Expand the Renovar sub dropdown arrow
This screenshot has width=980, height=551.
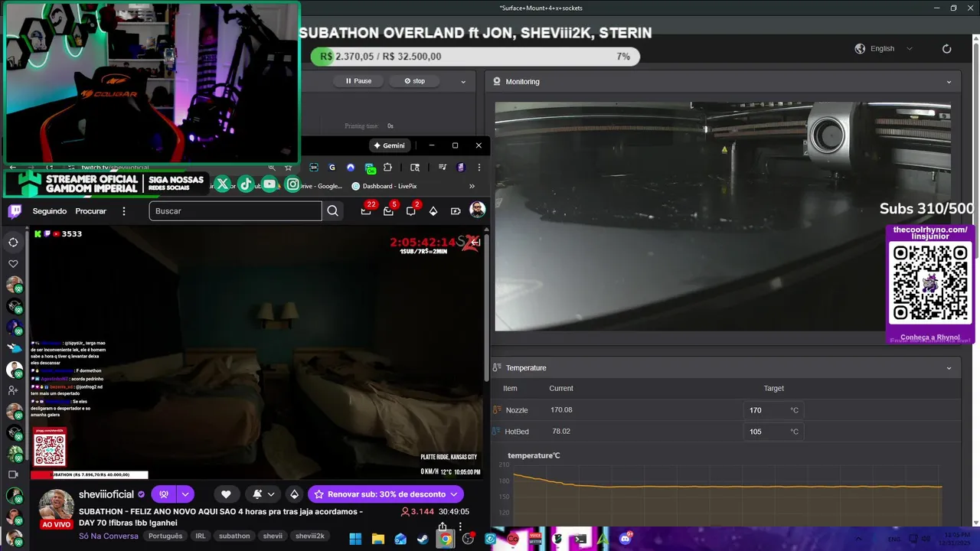tap(454, 494)
